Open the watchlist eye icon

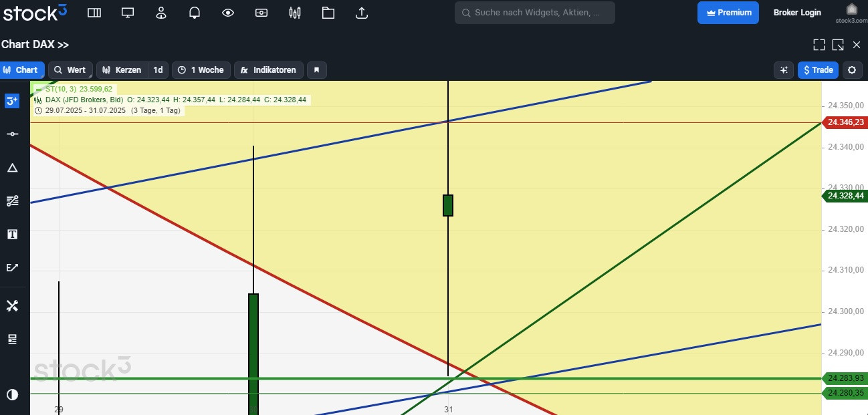[x=228, y=13]
